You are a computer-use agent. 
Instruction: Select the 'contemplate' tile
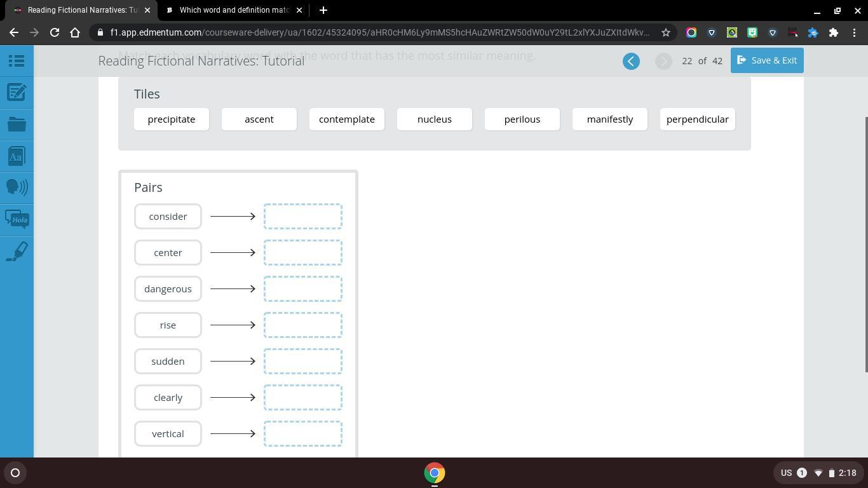pyautogui.click(x=347, y=119)
